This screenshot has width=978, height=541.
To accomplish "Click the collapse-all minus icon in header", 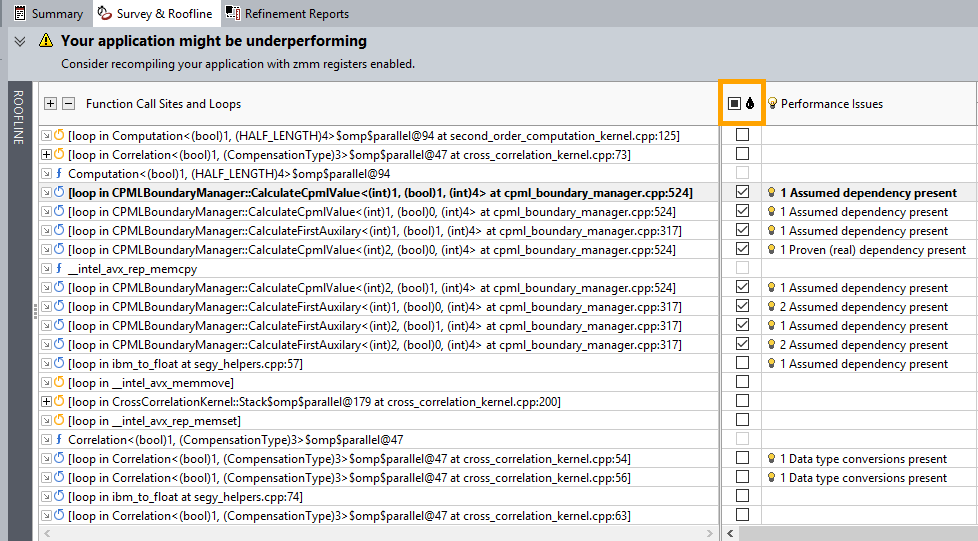I will pyautogui.click(x=68, y=103).
